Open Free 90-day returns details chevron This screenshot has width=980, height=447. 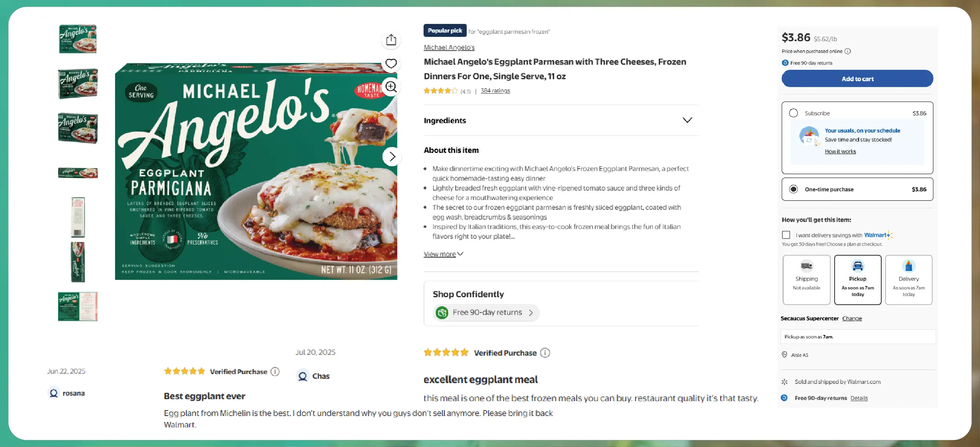pos(531,313)
